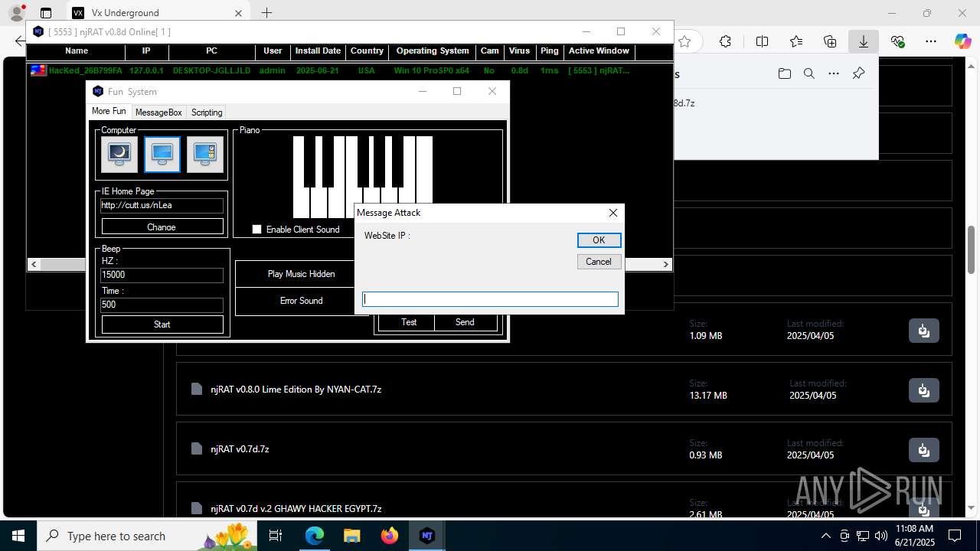Screen dimensions: 980x551
Task: Open more options in downloads panel
Action: pos(834,73)
